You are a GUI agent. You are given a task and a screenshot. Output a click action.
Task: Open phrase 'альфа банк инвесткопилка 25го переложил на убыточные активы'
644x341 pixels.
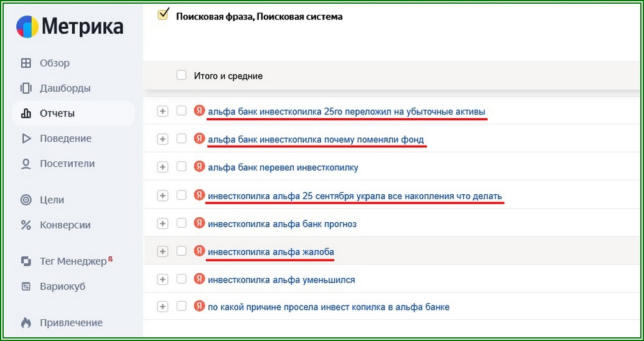pyautogui.click(x=347, y=111)
